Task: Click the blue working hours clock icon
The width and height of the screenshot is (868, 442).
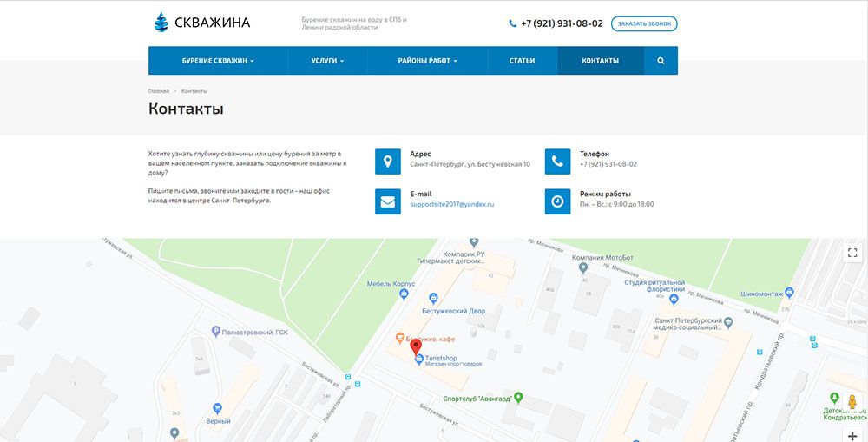Action: click(557, 201)
